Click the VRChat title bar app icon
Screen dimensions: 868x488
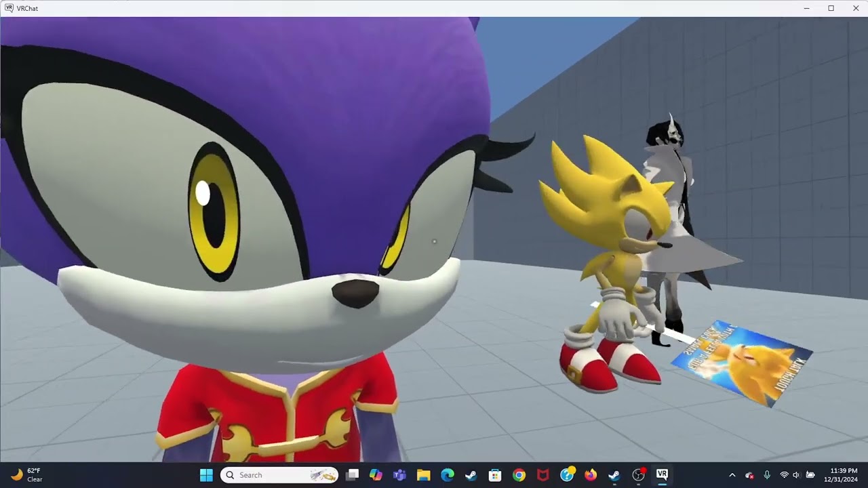click(9, 8)
